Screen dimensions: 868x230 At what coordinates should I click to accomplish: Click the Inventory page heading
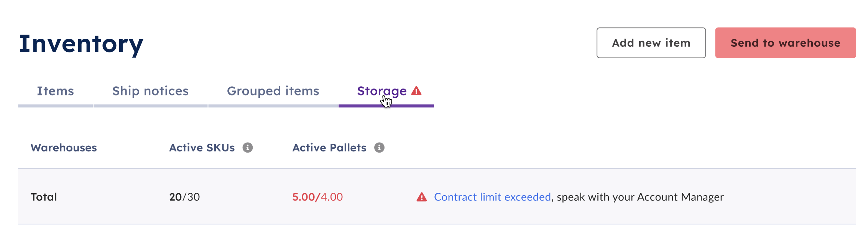coord(81,44)
